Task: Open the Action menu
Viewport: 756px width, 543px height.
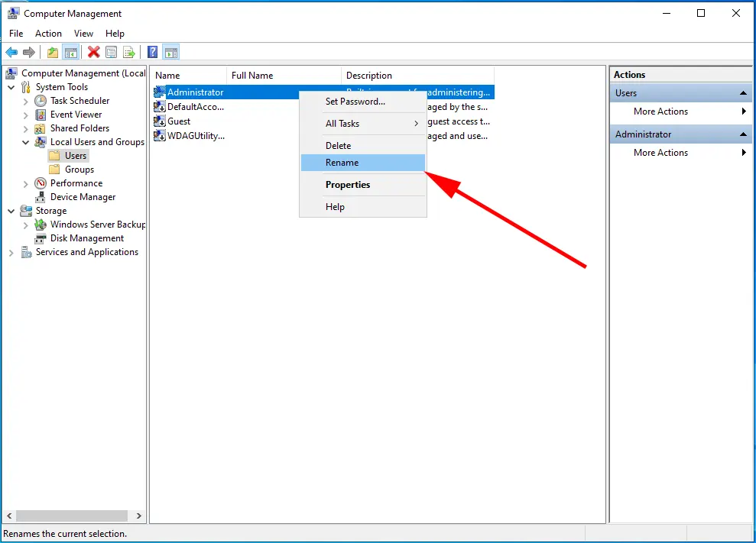Action: pos(48,34)
